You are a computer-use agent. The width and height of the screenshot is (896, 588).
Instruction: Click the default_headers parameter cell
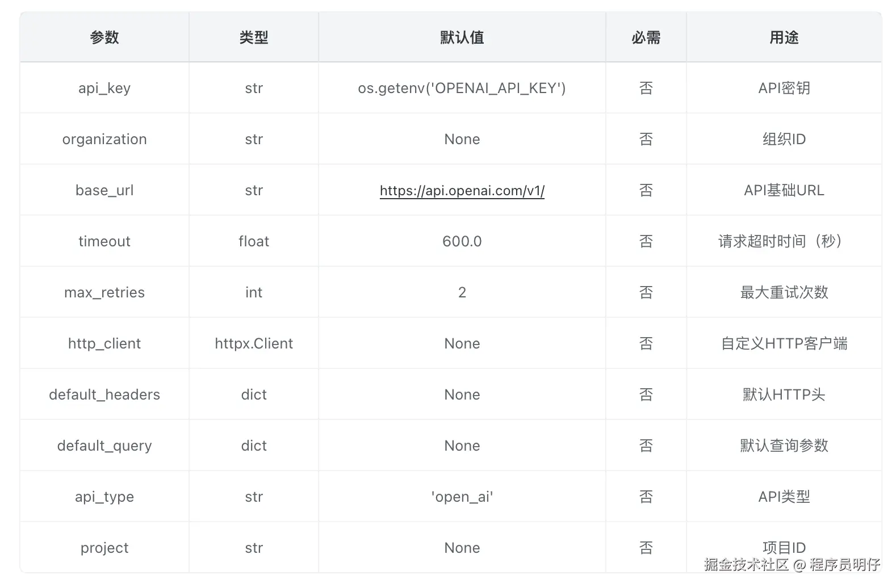point(104,395)
